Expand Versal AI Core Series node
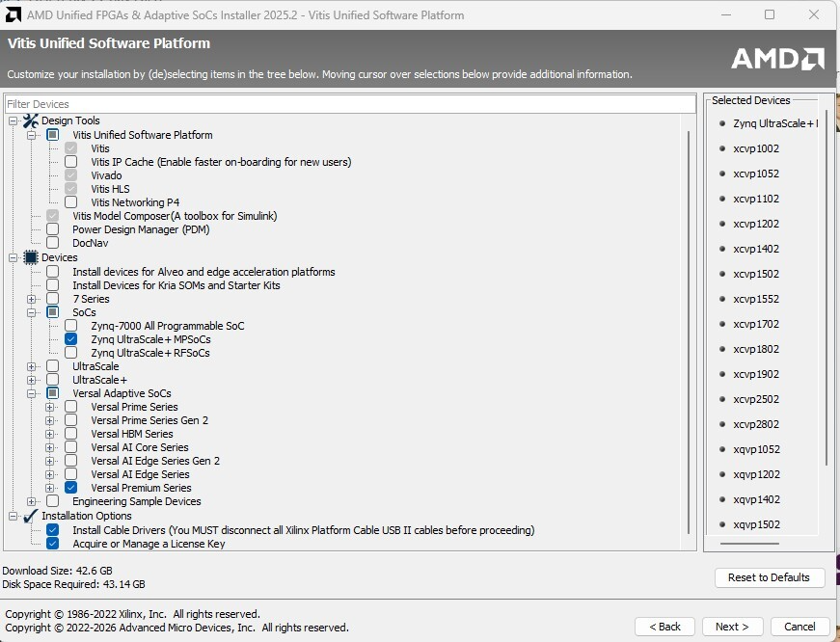This screenshot has height=642, width=840. pyautogui.click(x=49, y=447)
